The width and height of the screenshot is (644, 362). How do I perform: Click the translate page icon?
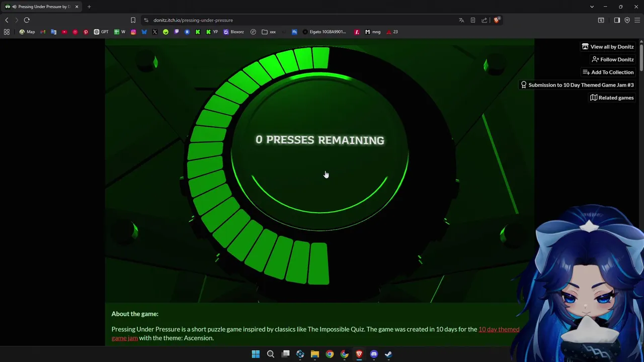(x=461, y=20)
